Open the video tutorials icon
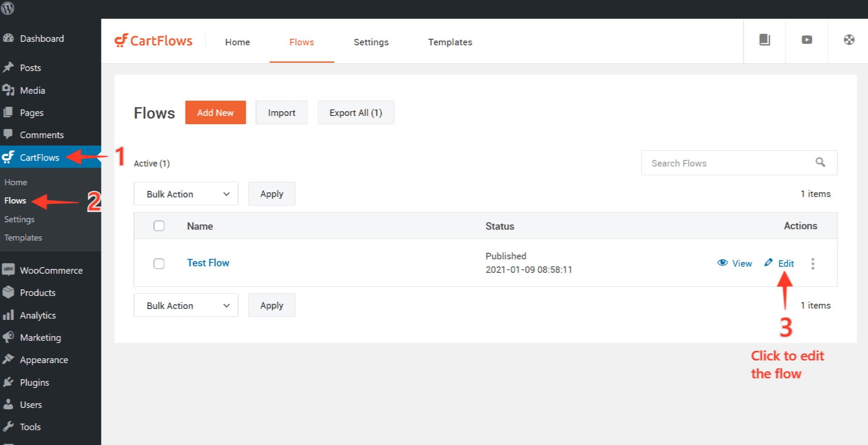 [807, 40]
